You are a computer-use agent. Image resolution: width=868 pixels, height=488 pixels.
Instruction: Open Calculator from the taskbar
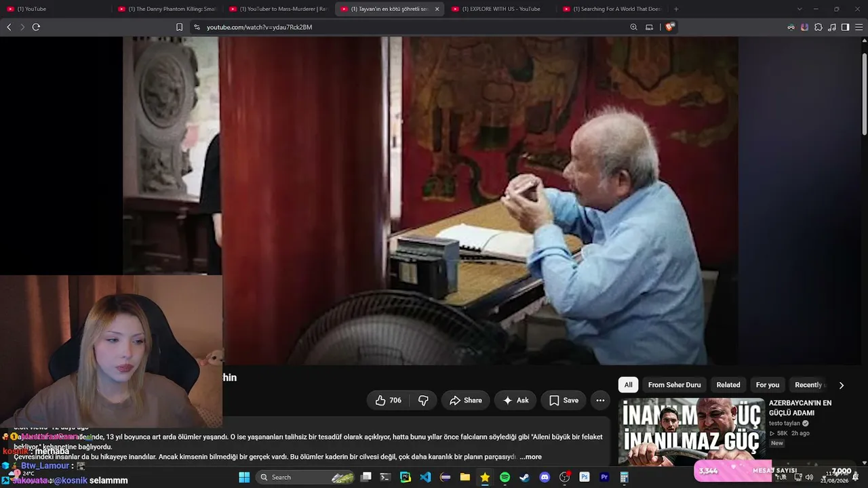click(624, 477)
